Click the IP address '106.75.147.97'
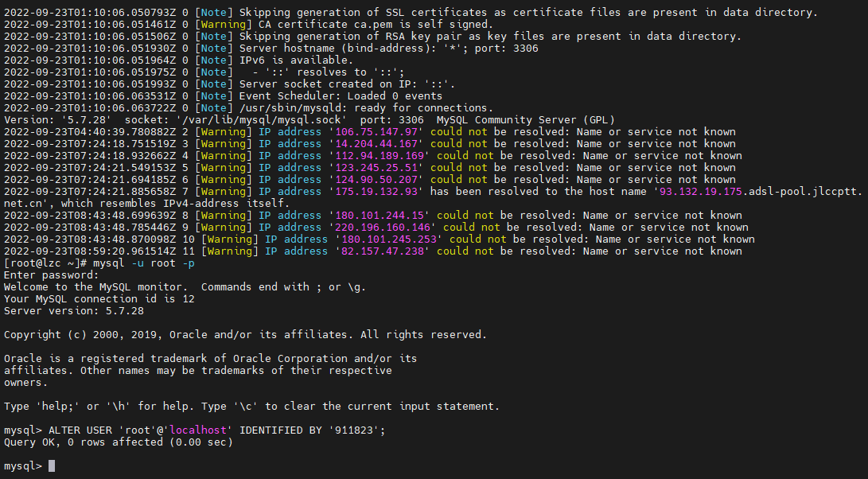868x479 pixels. click(x=380, y=132)
